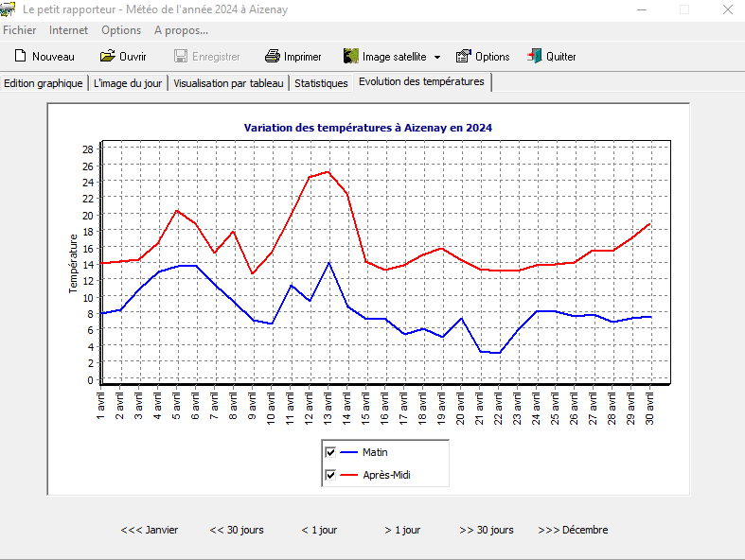Click the Nouveau document icon

click(x=20, y=57)
